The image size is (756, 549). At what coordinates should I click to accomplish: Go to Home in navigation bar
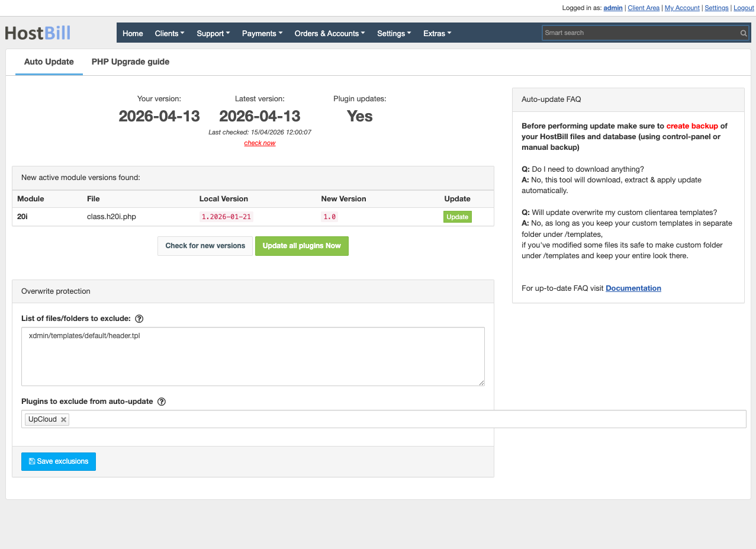pyautogui.click(x=133, y=33)
